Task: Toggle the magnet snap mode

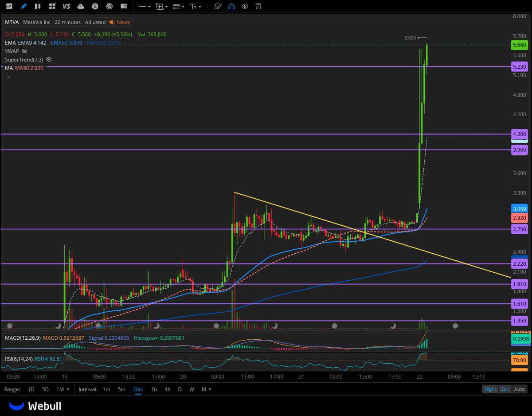Action: [231, 6]
